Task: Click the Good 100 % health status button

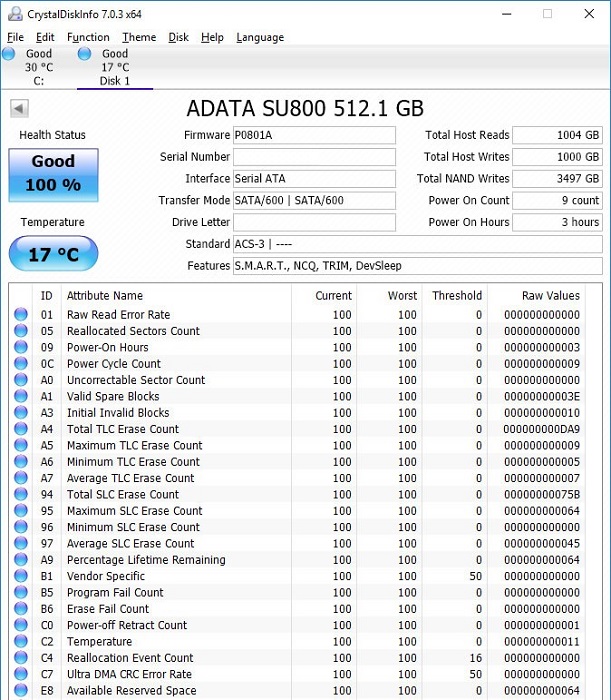Action: point(53,175)
